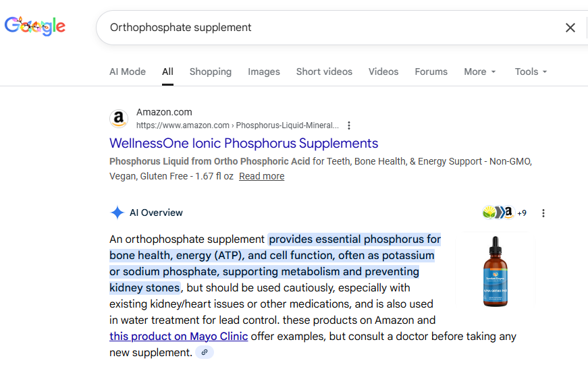The width and height of the screenshot is (588, 369).
Task: Open the AI Overview three-dot options
Action: coord(543,213)
